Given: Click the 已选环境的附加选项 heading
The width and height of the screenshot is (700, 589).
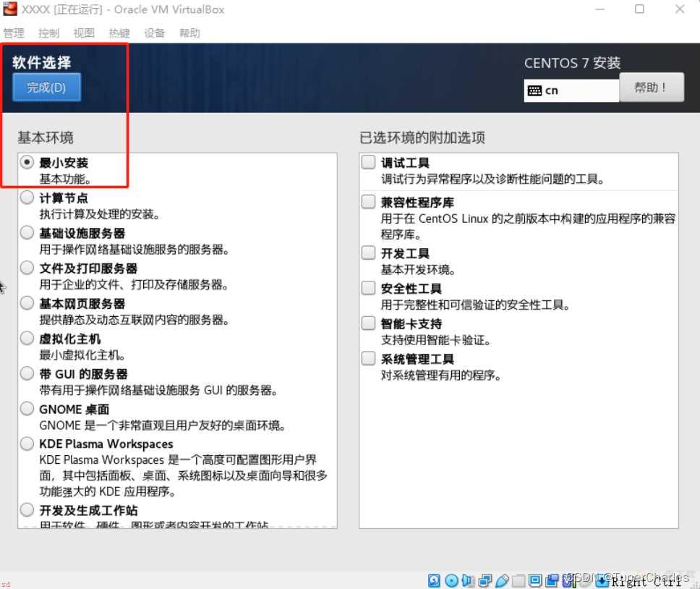Looking at the screenshot, I should coord(422,137).
